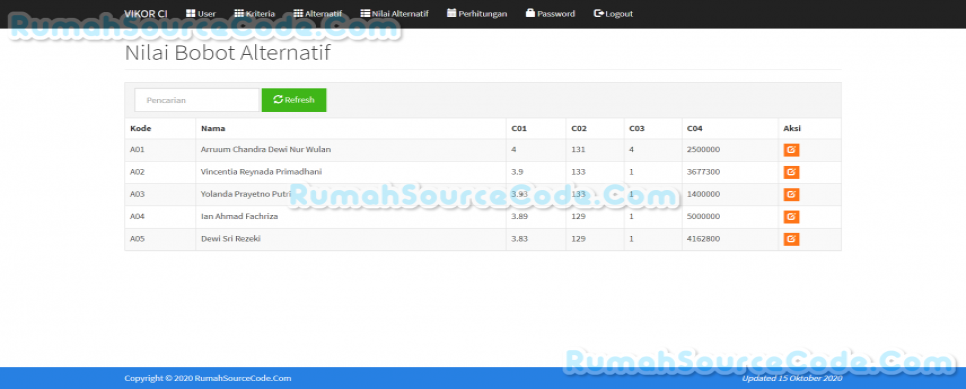The height and width of the screenshot is (389, 966).
Task: Select the C01 column header
Action: (x=519, y=129)
